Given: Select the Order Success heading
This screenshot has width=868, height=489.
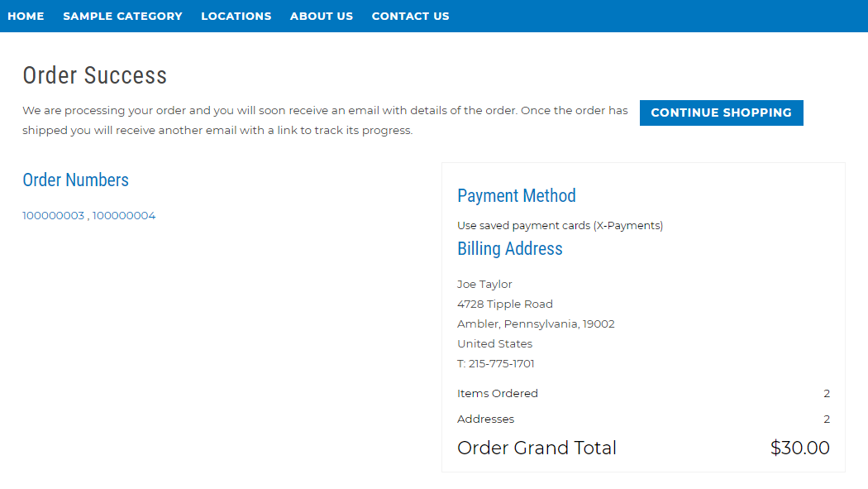Looking at the screenshot, I should [95, 75].
